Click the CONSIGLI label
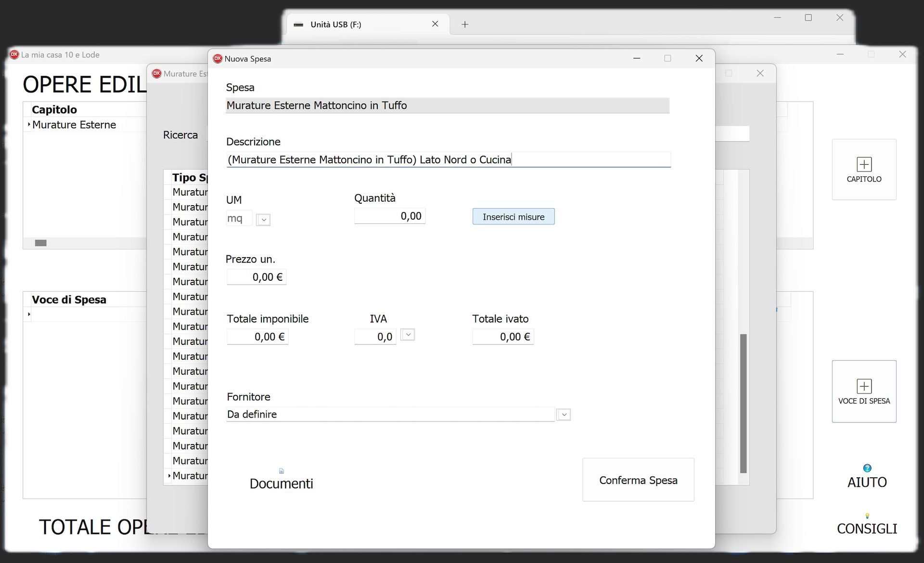 click(867, 529)
